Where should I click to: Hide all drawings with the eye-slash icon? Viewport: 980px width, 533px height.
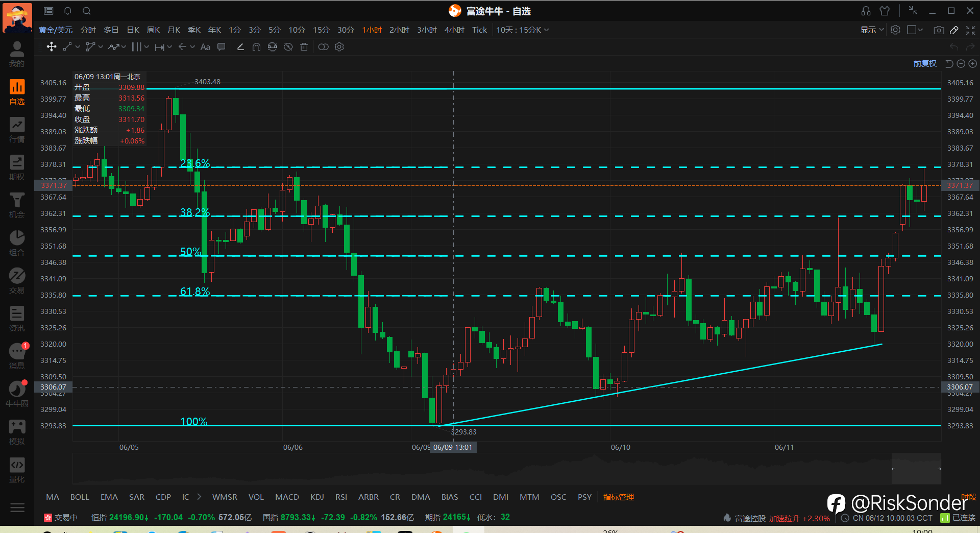coord(288,47)
